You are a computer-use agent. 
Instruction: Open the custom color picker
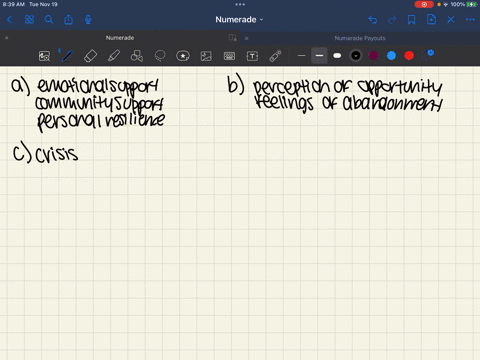pyautogui.click(x=427, y=55)
